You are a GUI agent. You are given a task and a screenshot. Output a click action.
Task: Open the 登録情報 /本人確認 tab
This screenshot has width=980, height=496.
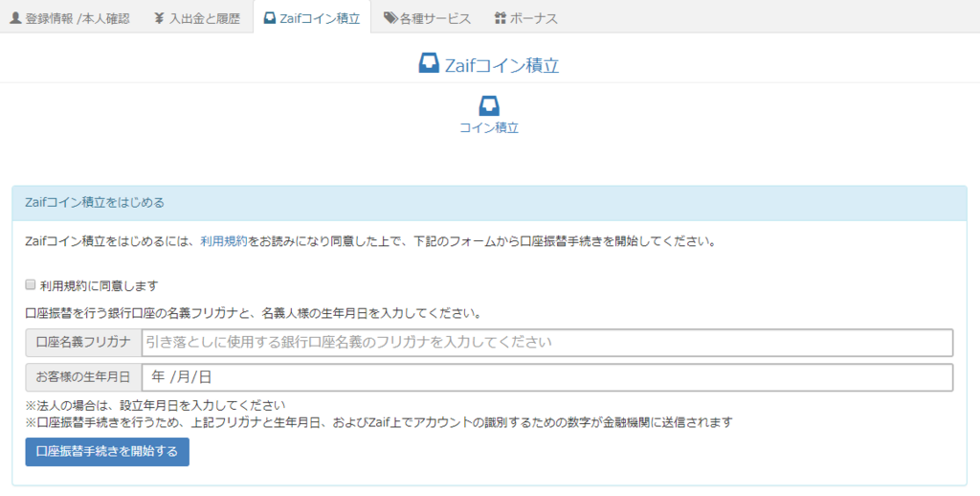click(x=70, y=18)
